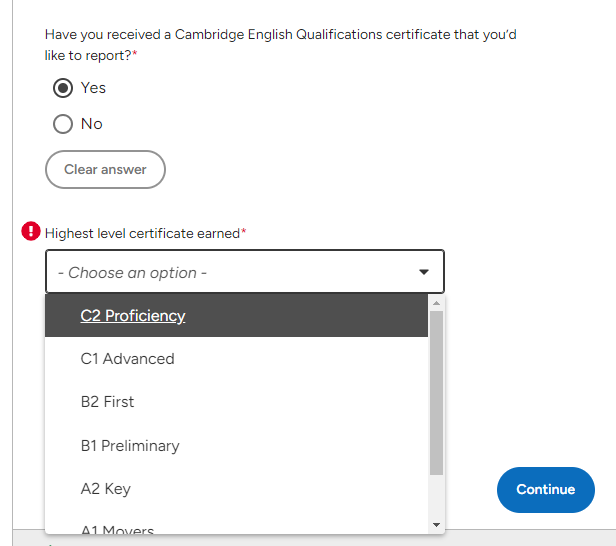Image resolution: width=616 pixels, height=546 pixels.
Task: Click the scrollbar down arrow icon
Action: pos(436,525)
